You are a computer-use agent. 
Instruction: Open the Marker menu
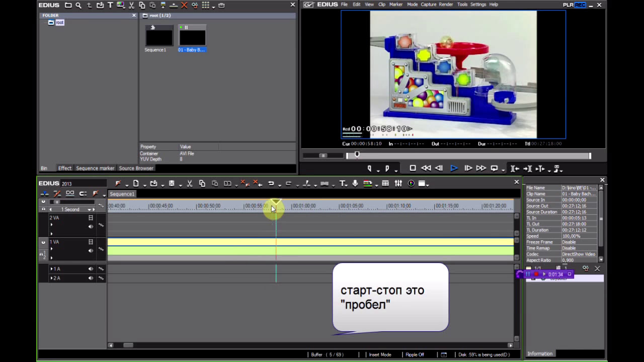tap(396, 5)
